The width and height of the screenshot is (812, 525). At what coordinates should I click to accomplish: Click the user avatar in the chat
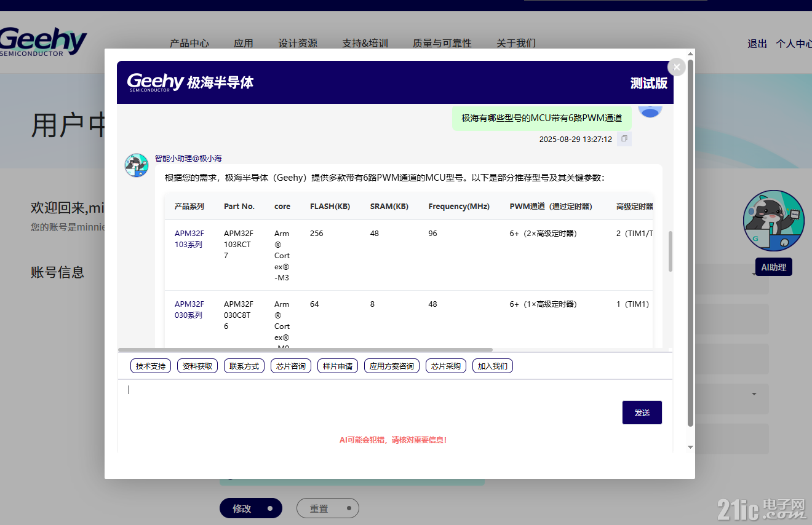[x=650, y=111]
